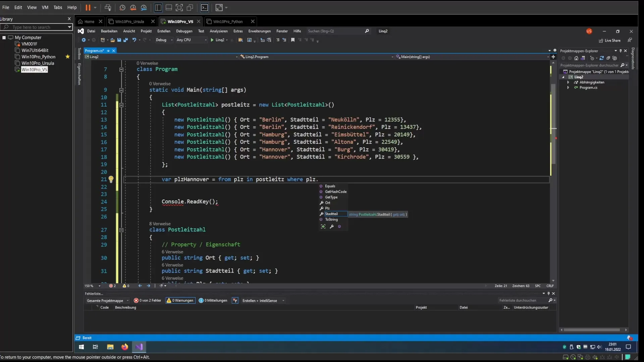Click the VMware console terminal icon
The height and width of the screenshot is (362, 644).
coord(205,7)
